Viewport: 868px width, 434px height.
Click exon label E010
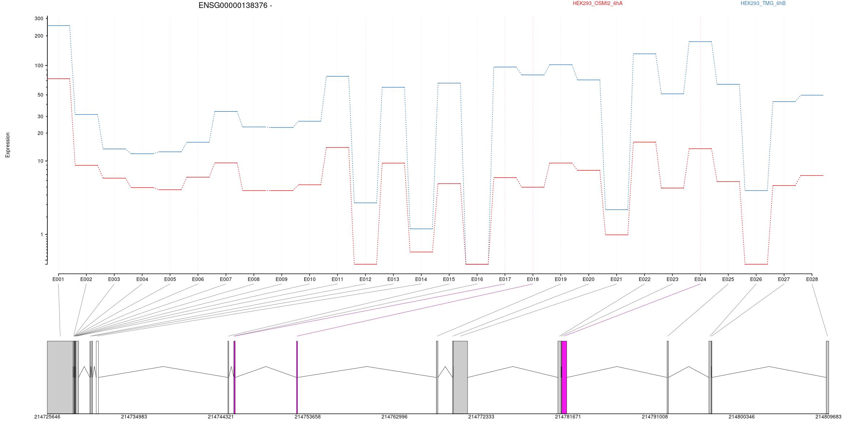[x=310, y=279]
